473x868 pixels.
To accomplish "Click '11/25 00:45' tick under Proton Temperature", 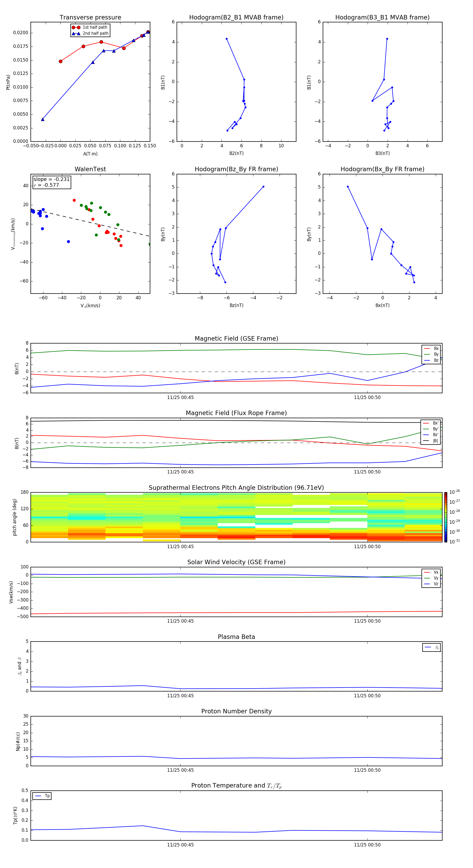I will point(181,845).
